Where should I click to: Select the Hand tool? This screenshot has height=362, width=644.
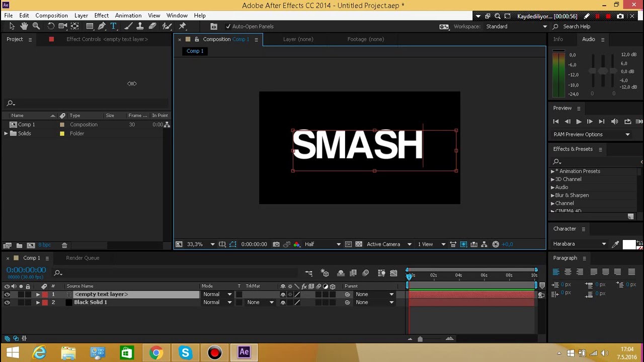pyautogui.click(x=25, y=26)
